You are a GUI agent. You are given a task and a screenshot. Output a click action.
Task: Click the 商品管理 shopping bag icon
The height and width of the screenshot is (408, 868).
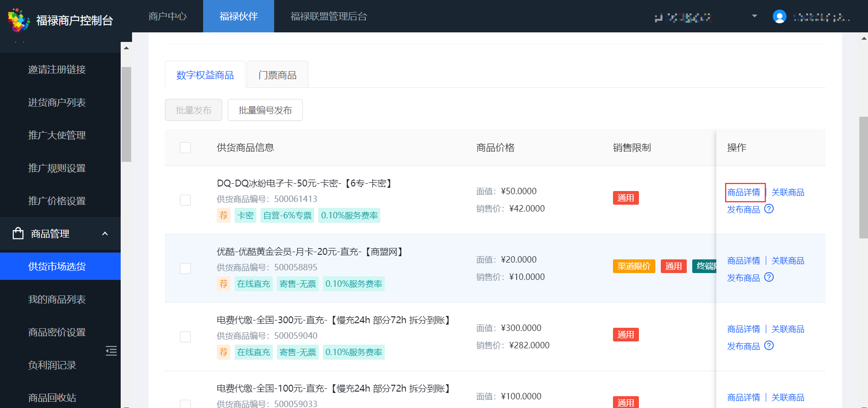click(x=18, y=233)
